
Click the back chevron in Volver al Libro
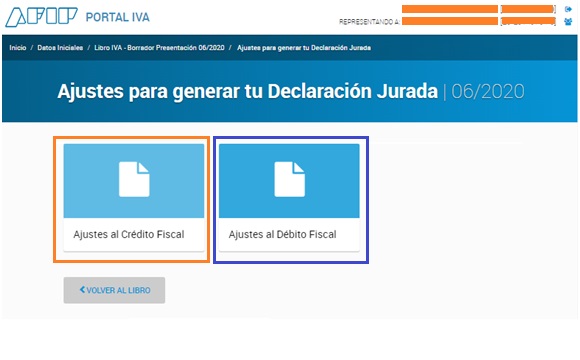tap(82, 290)
